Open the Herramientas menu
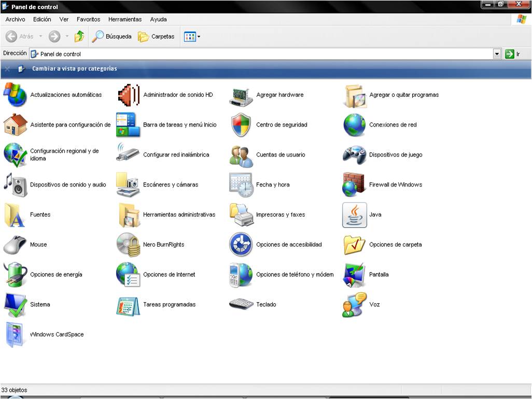532x399 pixels. (x=124, y=19)
